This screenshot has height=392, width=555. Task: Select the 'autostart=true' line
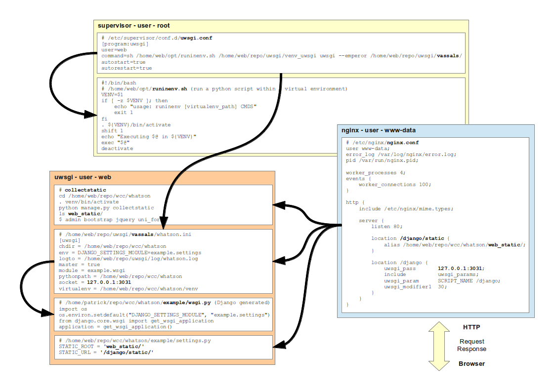click(123, 62)
